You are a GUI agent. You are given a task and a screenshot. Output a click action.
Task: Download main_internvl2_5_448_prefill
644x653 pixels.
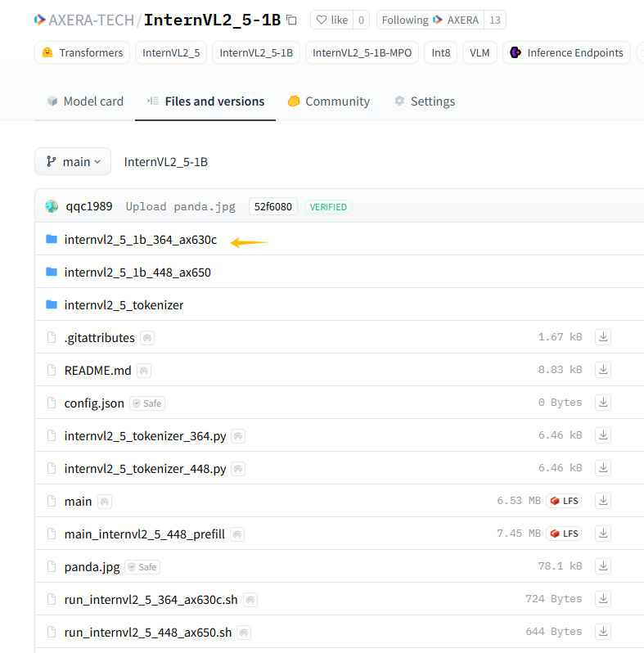click(x=603, y=534)
